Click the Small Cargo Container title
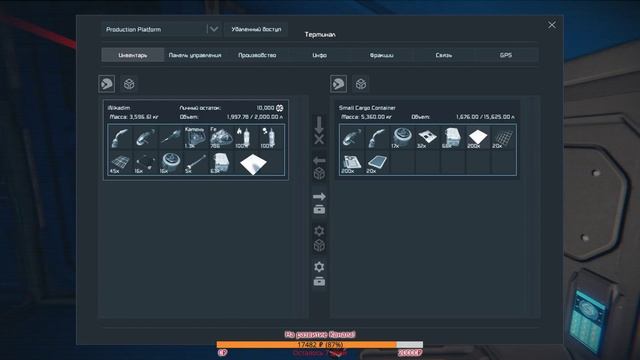 (x=367, y=108)
